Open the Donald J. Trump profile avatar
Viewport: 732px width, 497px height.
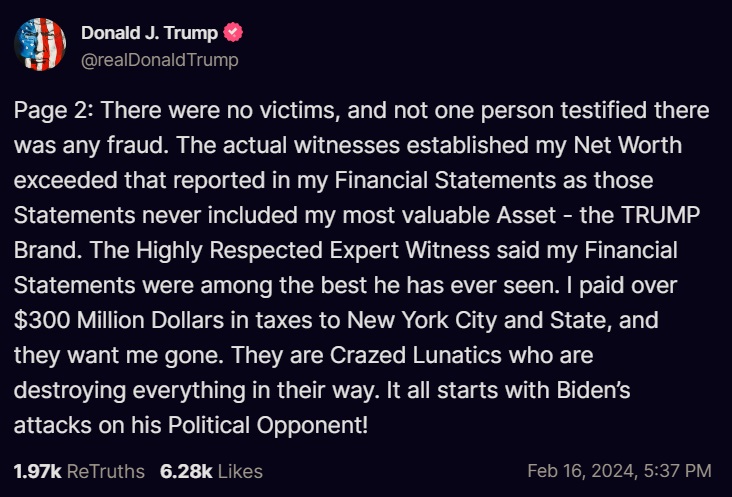pos(40,44)
